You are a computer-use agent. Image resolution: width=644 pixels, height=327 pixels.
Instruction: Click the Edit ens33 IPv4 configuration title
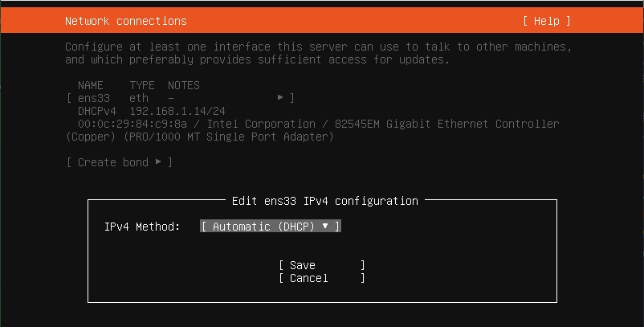pos(325,201)
